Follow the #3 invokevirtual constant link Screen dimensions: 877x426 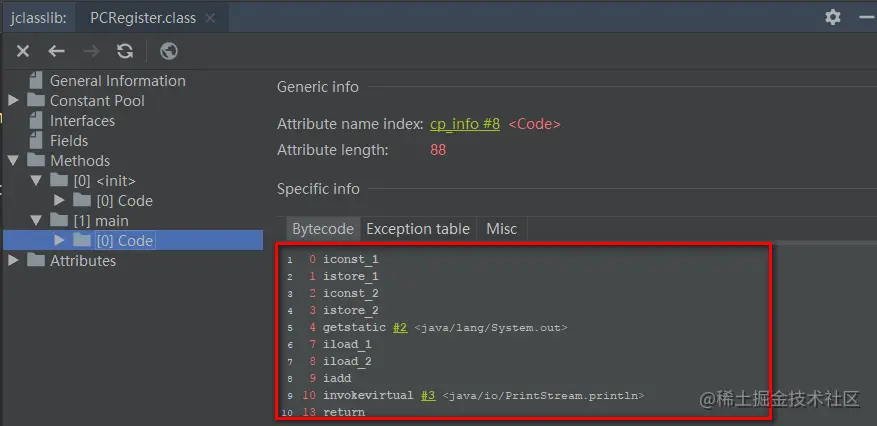(428, 395)
